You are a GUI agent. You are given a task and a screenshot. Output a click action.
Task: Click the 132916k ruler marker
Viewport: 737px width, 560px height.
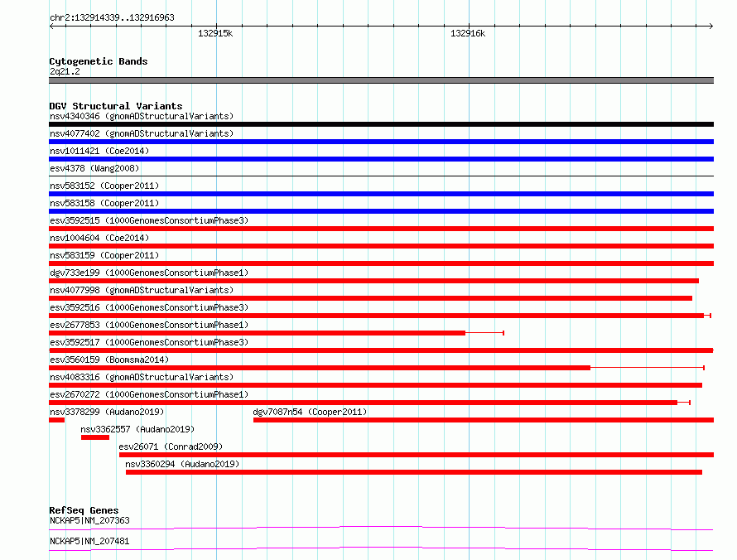click(468, 34)
